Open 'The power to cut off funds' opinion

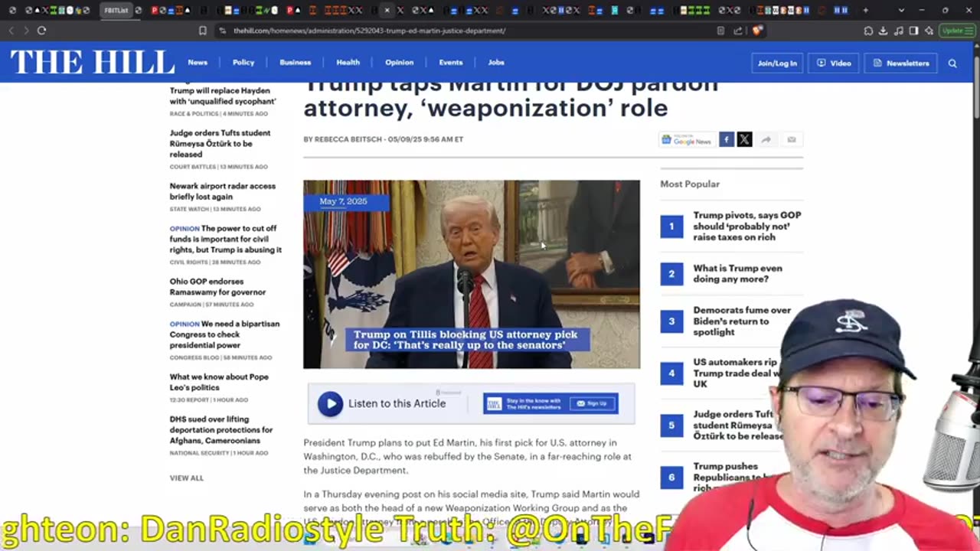point(226,239)
